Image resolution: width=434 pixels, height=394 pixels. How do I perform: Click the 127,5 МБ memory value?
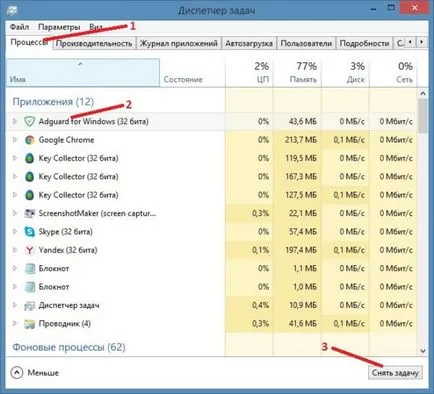(x=301, y=195)
